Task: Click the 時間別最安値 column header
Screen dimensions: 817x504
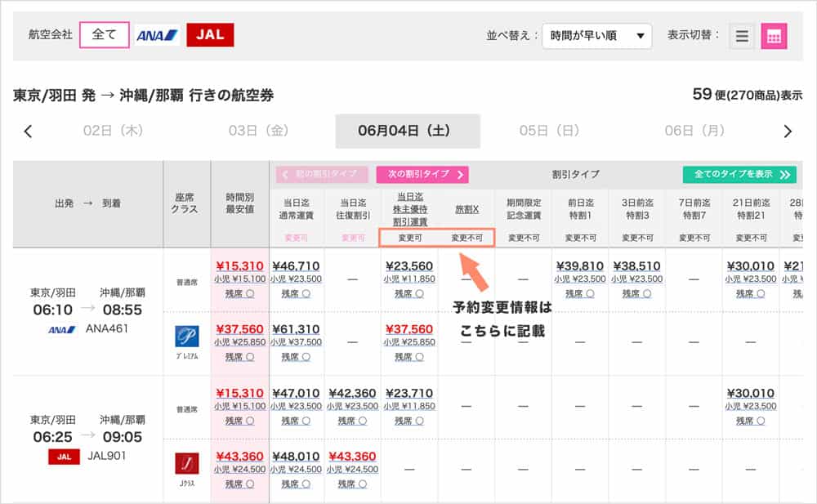Action: [239, 203]
